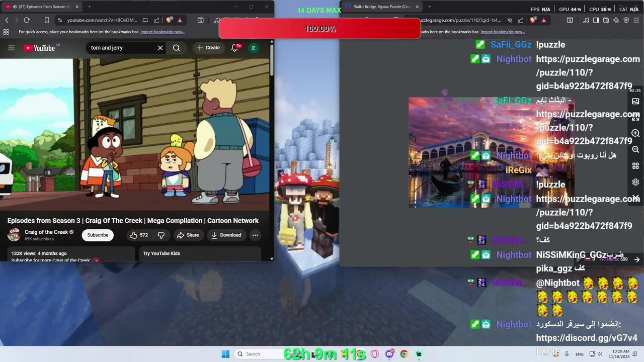Image resolution: width=644 pixels, height=362 pixels.
Task: Click the Rialto Bridge puzzle image
Action: tap(491, 152)
